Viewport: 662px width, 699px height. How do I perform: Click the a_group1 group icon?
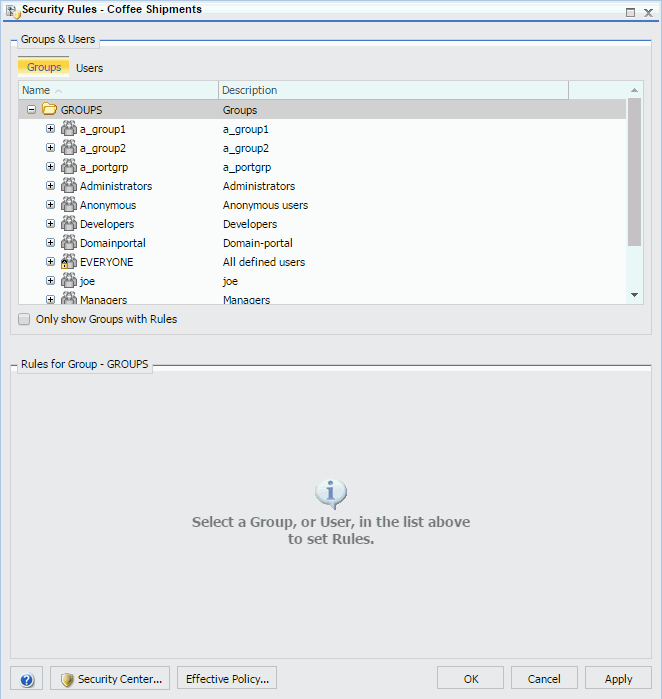click(x=69, y=128)
